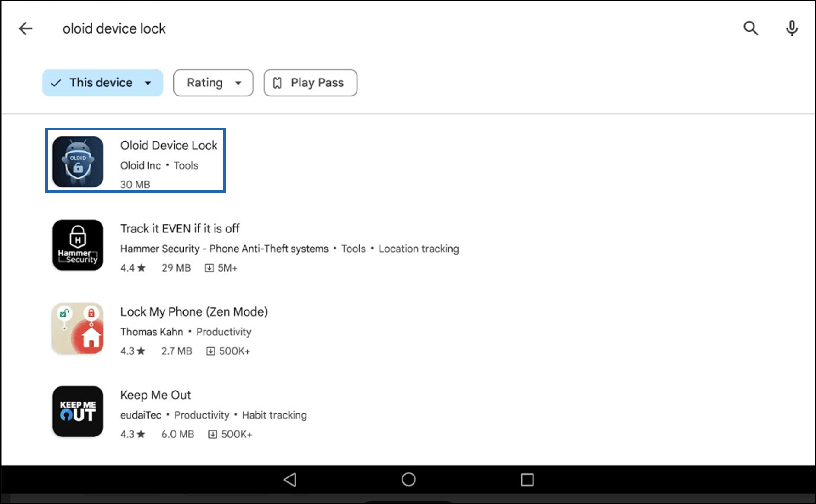
Task: Open 'Oloid Device Lock' result title
Action: pyautogui.click(x=169, y=146)
